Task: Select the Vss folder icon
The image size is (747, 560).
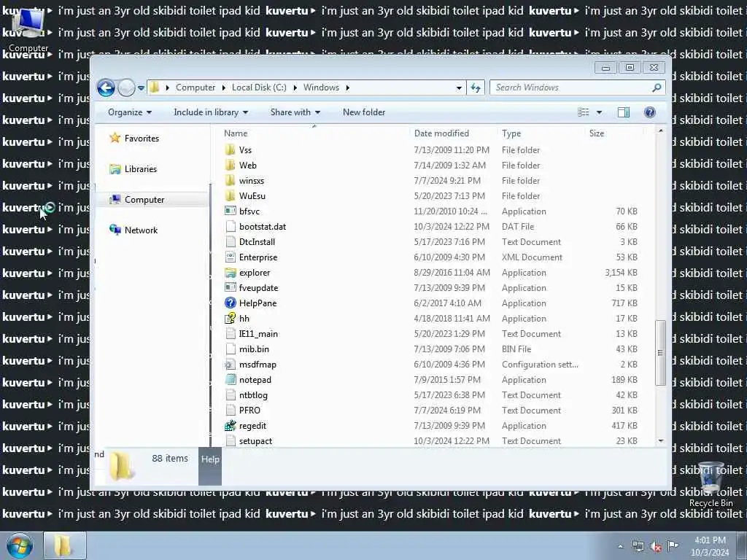Action: [x=231, y=150]
